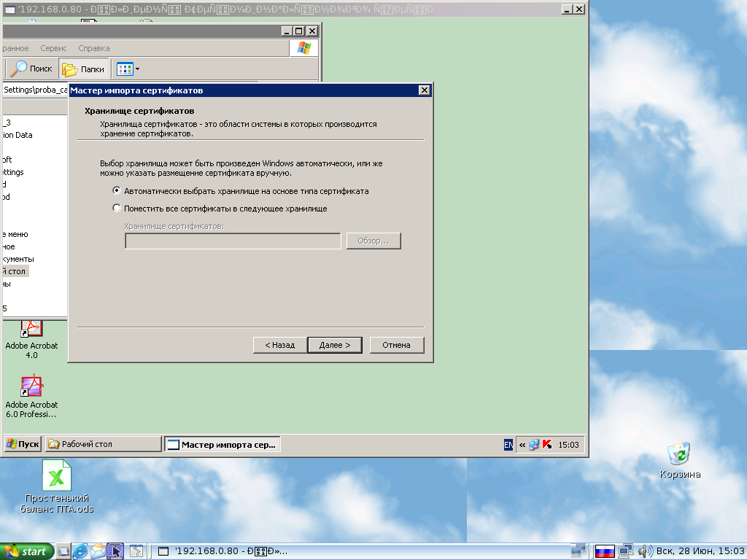Toggle the Папки folders toolbar button
The image size is (747, 560).
(84, 69)
